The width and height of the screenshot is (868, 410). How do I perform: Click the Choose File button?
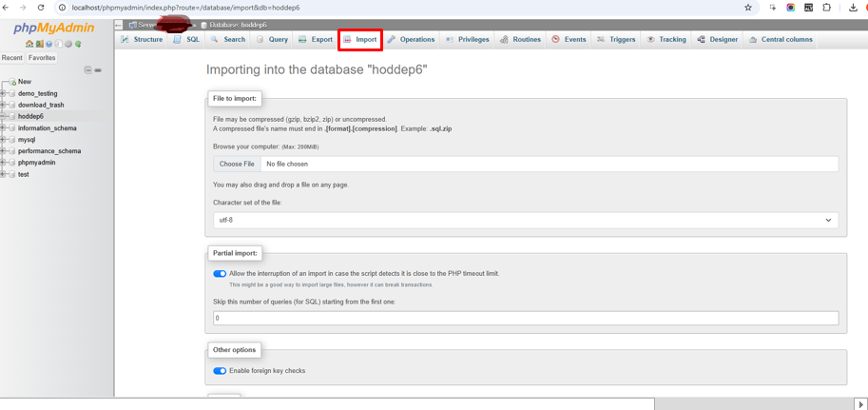[237, 164]
